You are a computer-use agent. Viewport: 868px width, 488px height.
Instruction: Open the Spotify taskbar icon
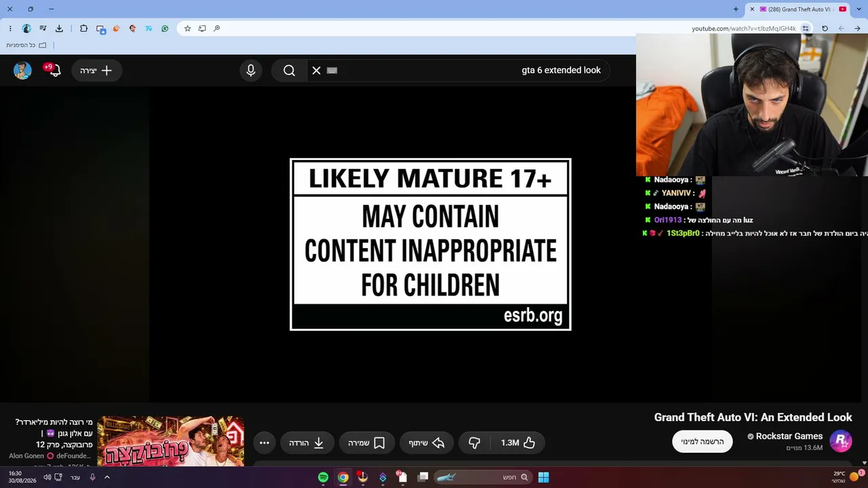click(x=323, y=477)
